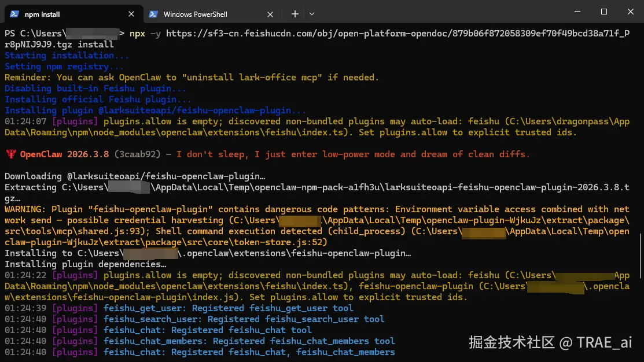
Task: Click the OpenClaw lobster icon
Action: click(11, 154)
